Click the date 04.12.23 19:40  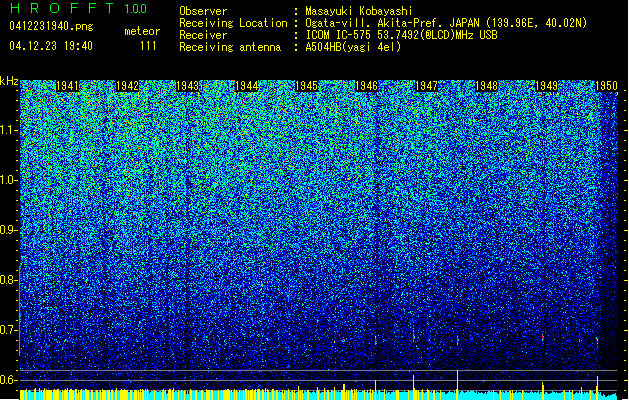point(51,46)
